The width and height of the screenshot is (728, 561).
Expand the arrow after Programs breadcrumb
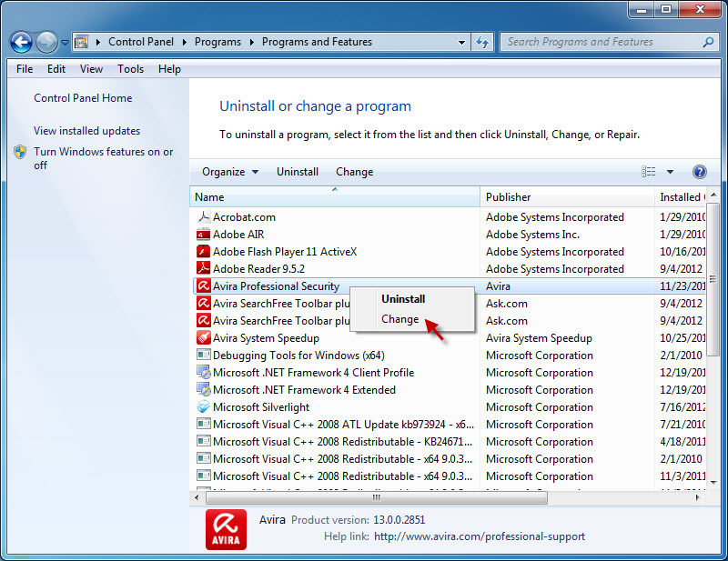pos(252,42)
